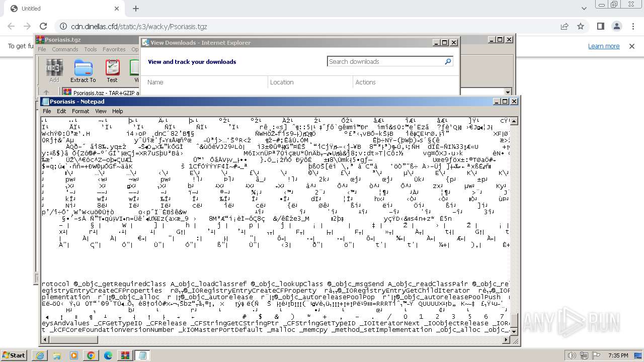Image resolution: width=644 pixels, height=362 pixels.
Task: Close the Untitled tab
Action: (117, 9)
